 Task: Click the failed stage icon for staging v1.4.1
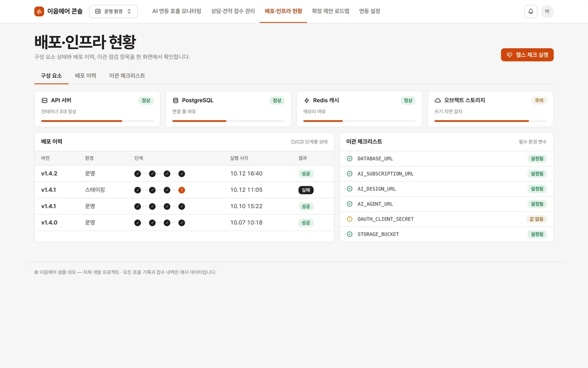coord(182,190)
